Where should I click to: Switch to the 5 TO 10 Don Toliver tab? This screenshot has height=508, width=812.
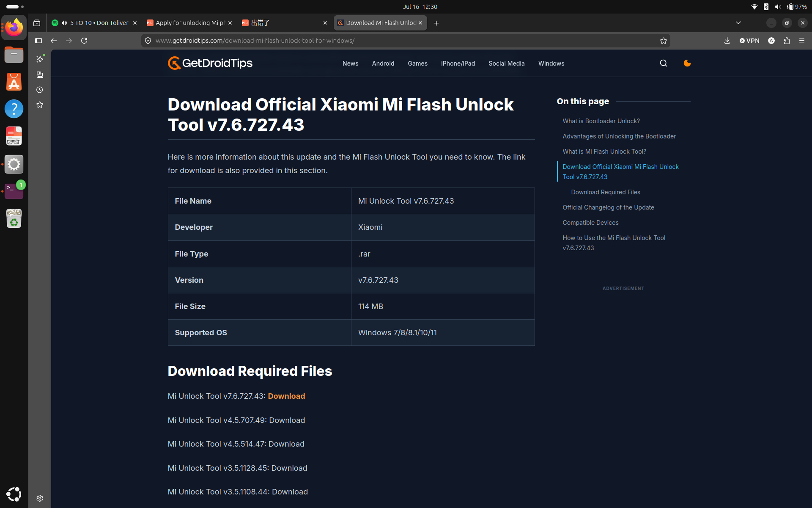[94, 23]
